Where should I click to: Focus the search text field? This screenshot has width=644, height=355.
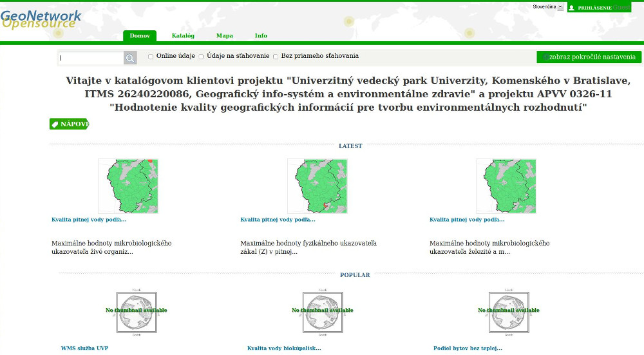tap(90, 59)
